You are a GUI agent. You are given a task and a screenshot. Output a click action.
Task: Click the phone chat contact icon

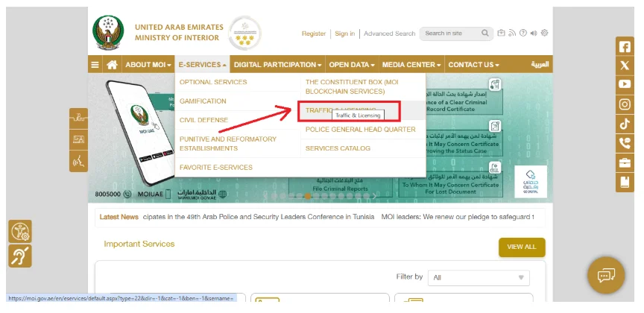pyautogui.click(x=625, y=143)
